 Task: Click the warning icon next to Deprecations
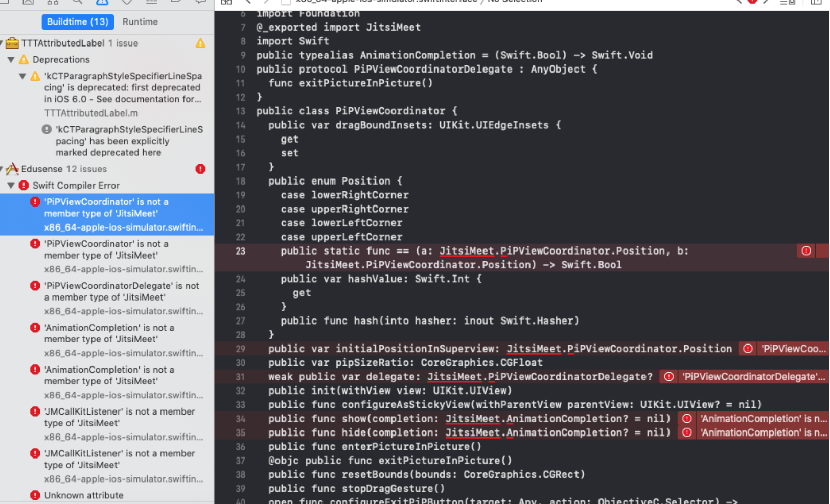[24, 60]
